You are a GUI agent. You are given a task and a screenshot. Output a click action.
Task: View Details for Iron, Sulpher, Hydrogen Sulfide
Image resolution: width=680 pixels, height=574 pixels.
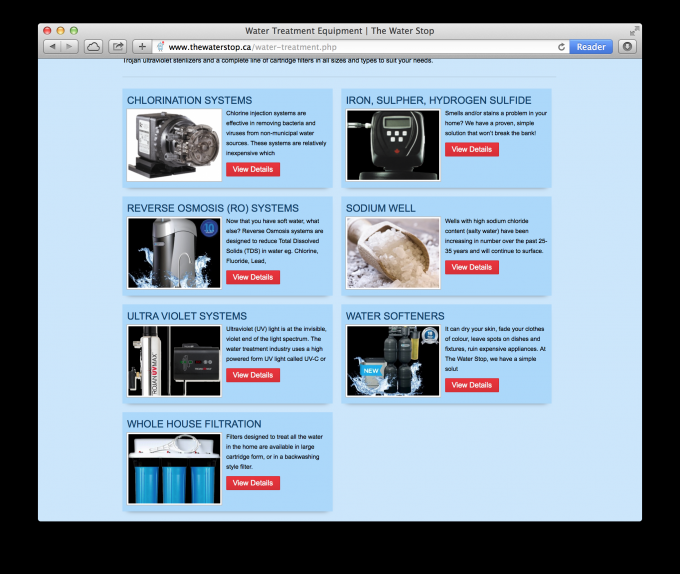[472, 149]
